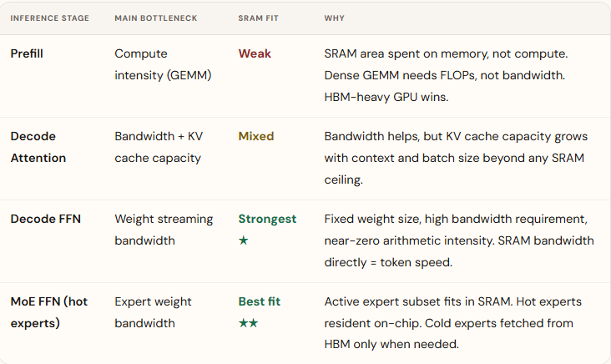The height and width of the screenshot is (364, 611).
Task: Click the INFERENCE STAGE column header
Action: click(49, 18)
